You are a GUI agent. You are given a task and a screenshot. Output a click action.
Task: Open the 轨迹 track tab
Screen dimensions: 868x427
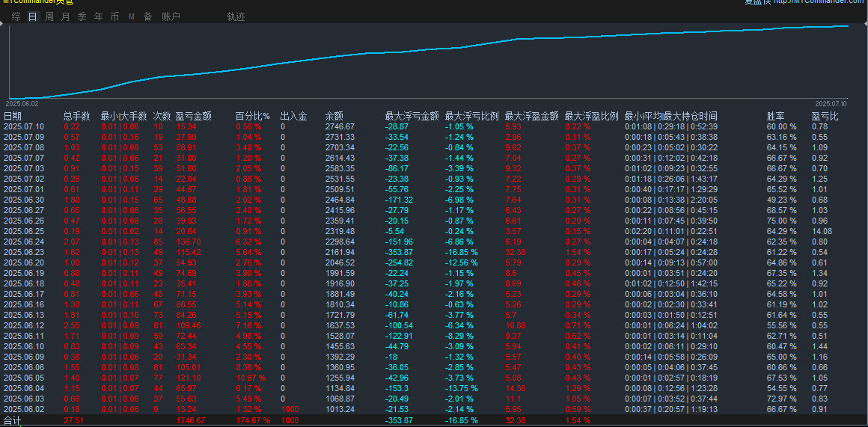click(x=236, y=16)
